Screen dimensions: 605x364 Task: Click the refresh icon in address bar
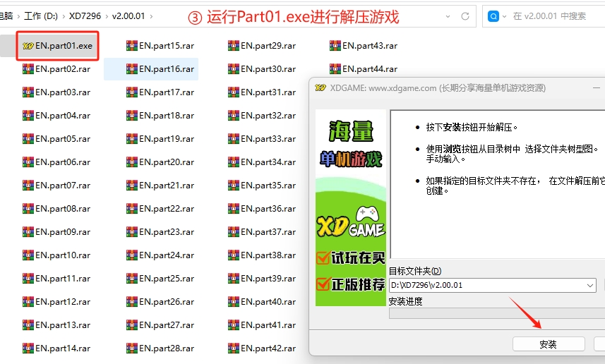click(465, 16)
